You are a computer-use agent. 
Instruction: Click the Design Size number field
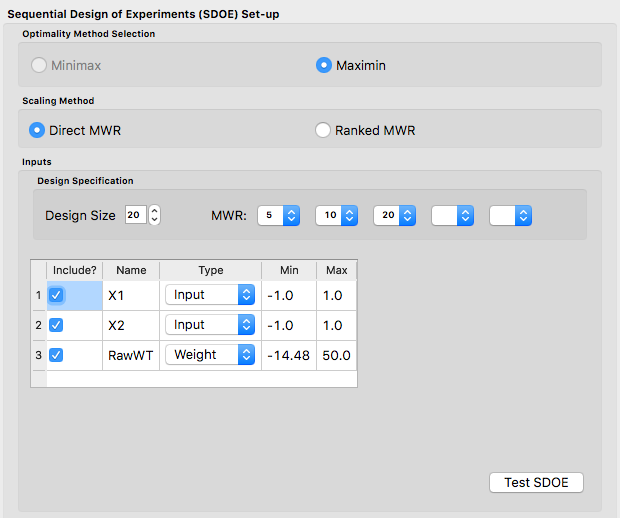point(135,215)
